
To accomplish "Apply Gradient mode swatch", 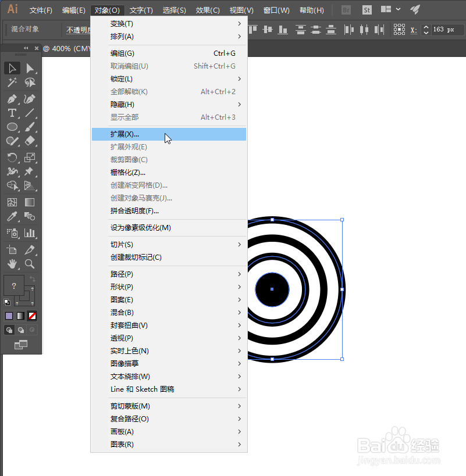I will pyautogui.click(x=21, y=316).
